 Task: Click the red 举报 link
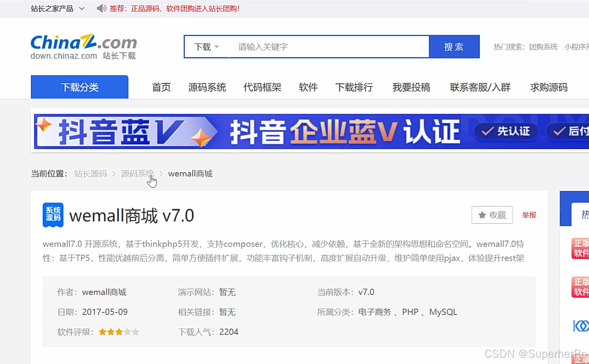pos(529,215)
